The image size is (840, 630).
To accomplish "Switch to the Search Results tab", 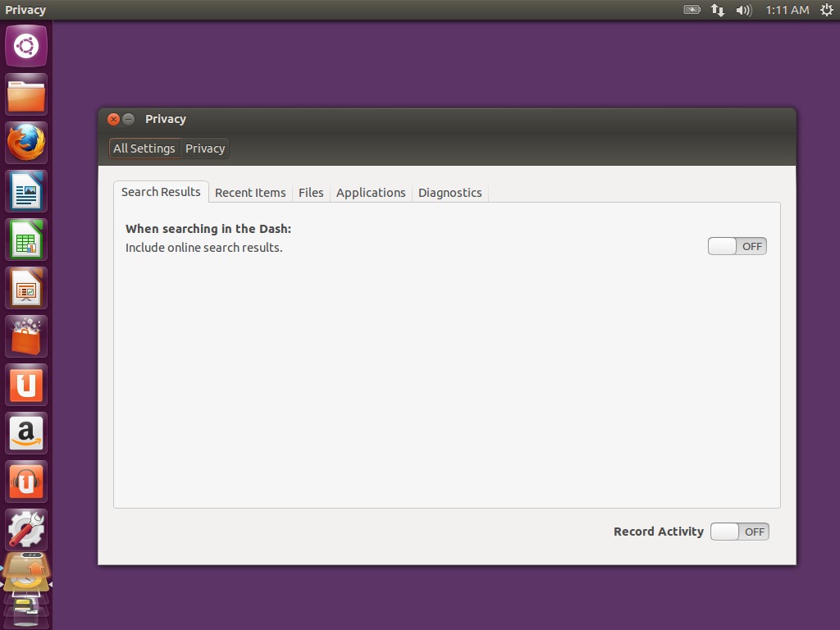I will [x=161, y=192].
